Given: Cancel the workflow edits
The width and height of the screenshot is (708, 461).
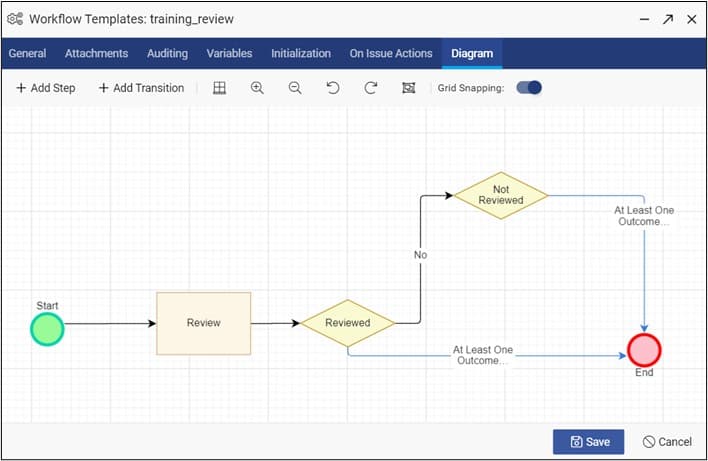Looking at the screenshot, I should tap(666, 441).
